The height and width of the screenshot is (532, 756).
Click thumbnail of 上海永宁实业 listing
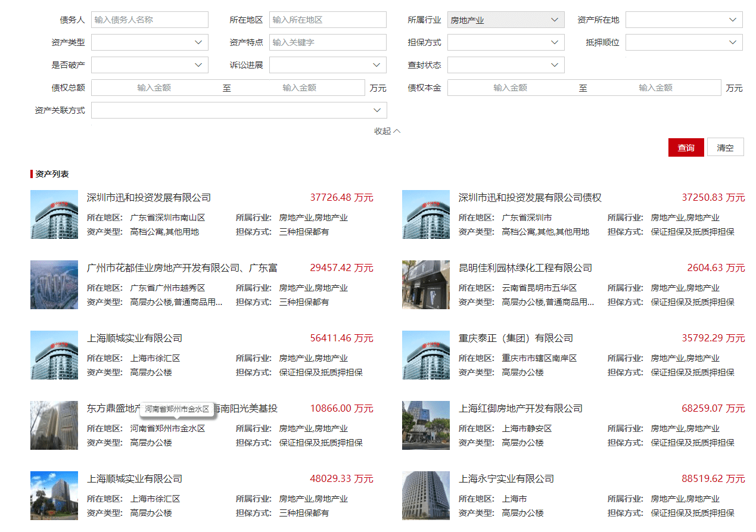[426, 496]
